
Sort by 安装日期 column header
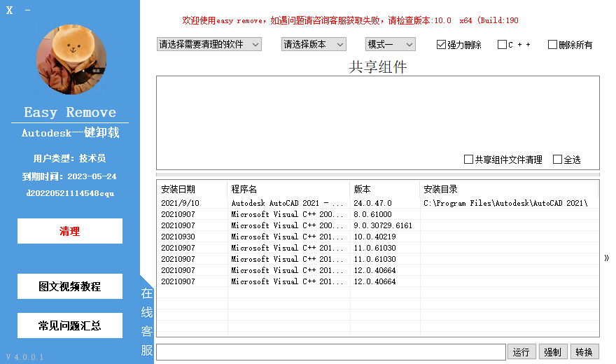(x=192, y=189)
